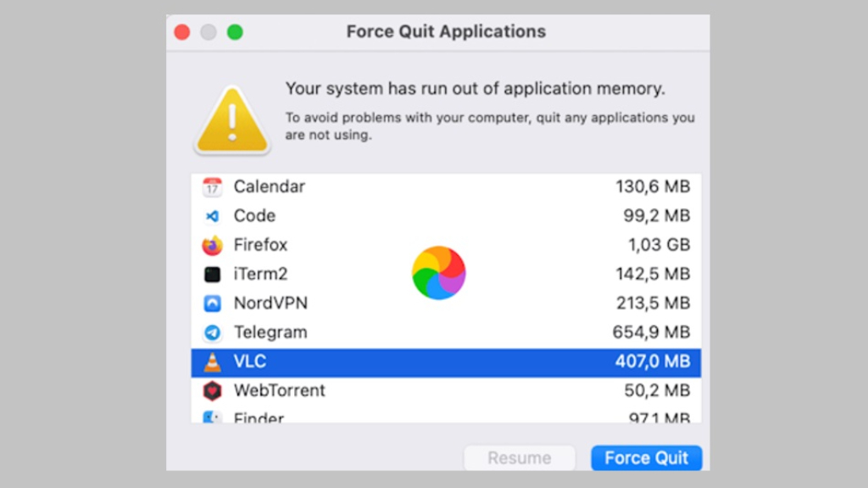The height and width of the screenshot is (488, 868).
Task: Click the yellow warning triangle icon
Action: (232, 119)
